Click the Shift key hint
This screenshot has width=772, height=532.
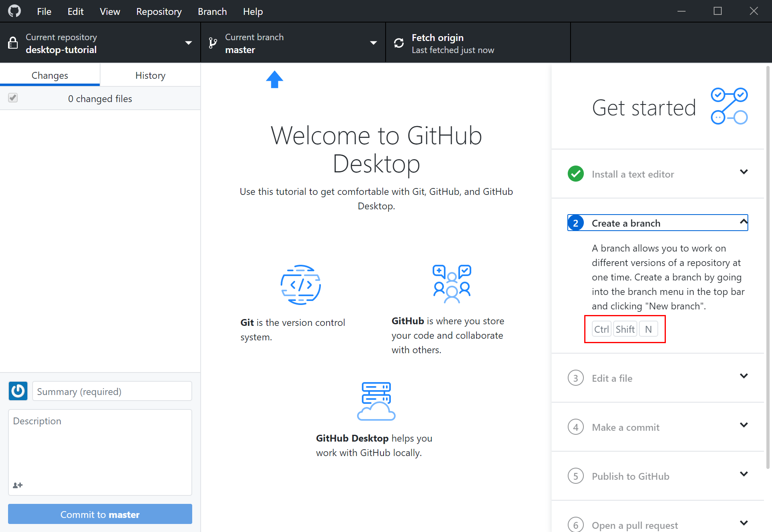click(625, 329)
